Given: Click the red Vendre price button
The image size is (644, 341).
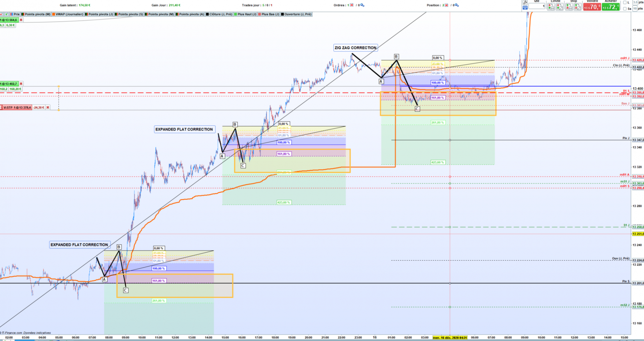Looking at the screenshot, I should (x=592, y=7).
